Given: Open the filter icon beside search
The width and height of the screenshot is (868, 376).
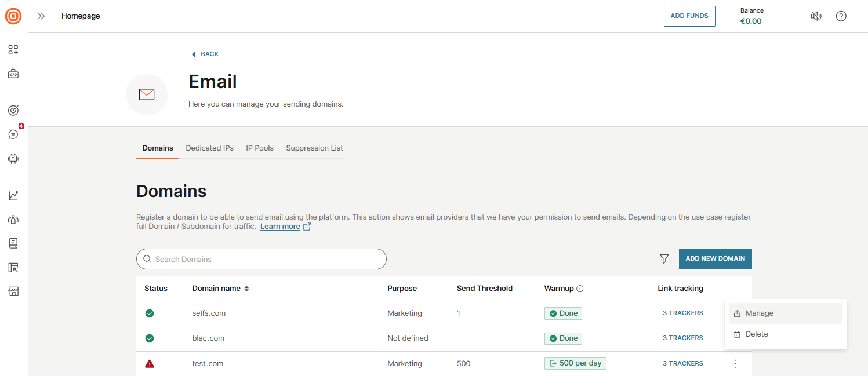Looking at the screenshot, I should [x=664, y=259].
